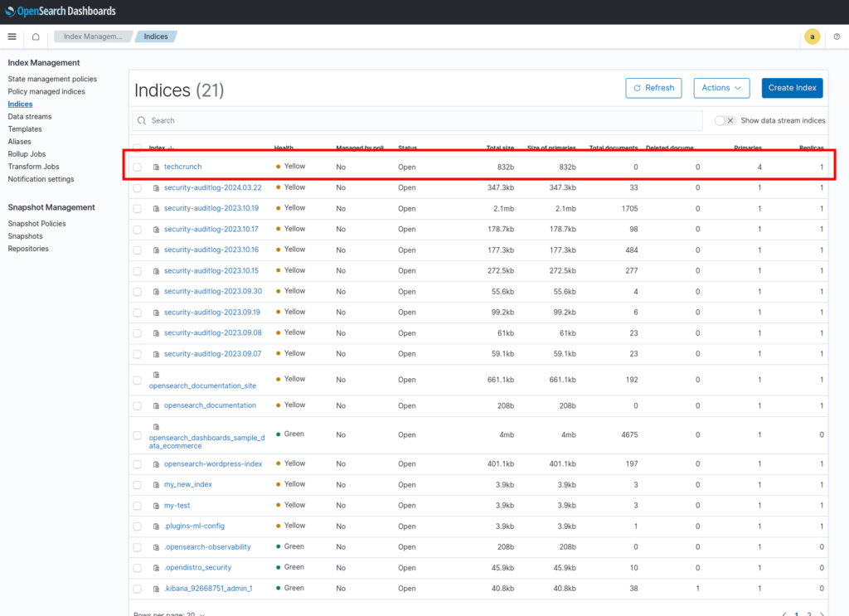Click the Indices breadcrumb
The image size is (849, 616).
(156, 36)
